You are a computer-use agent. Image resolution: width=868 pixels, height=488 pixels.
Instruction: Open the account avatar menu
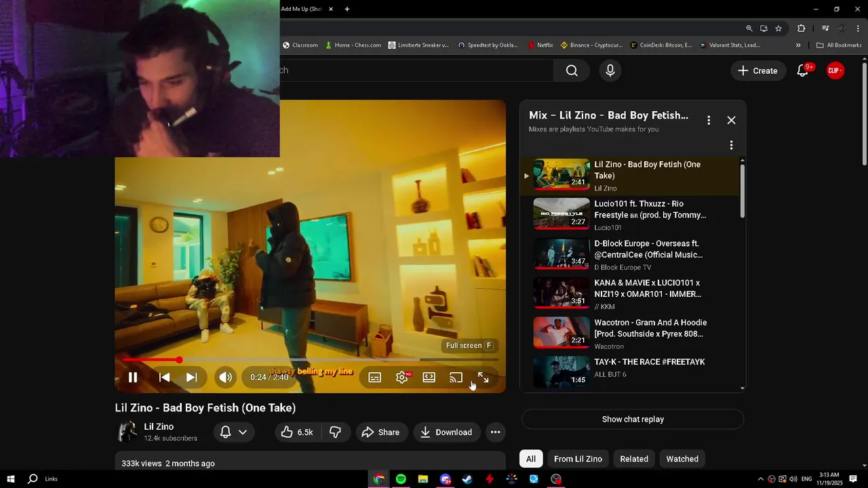(835, 70)
